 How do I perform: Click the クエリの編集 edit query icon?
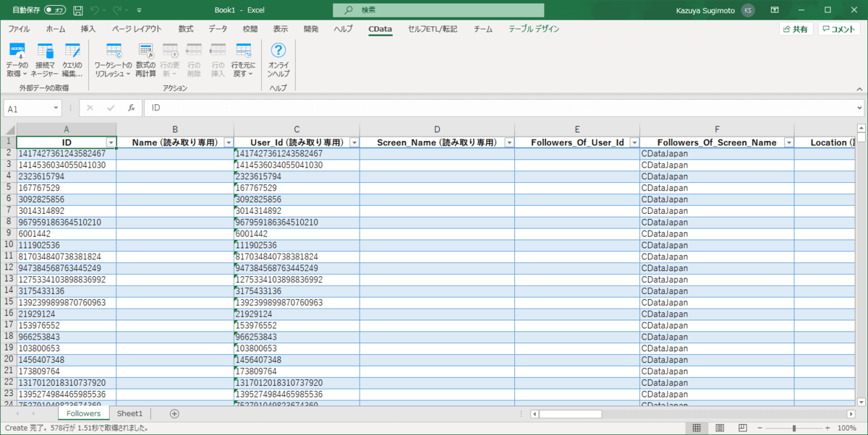(x=72, y=59)
